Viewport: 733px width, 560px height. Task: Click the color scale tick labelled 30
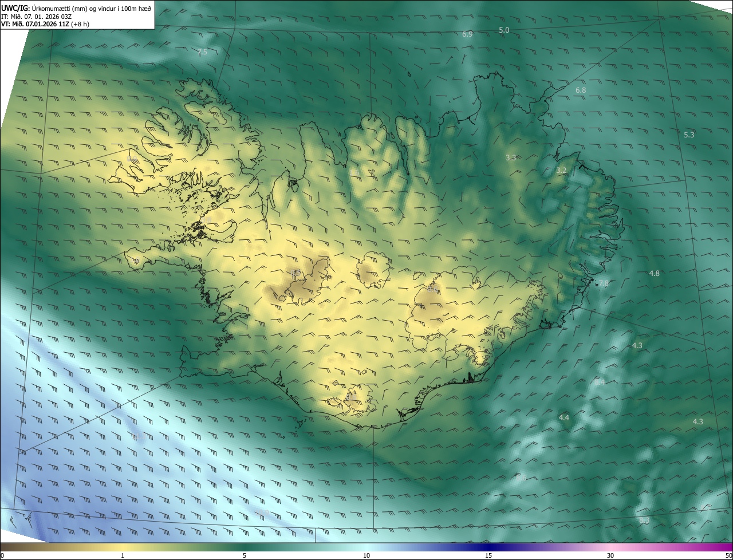610,555
